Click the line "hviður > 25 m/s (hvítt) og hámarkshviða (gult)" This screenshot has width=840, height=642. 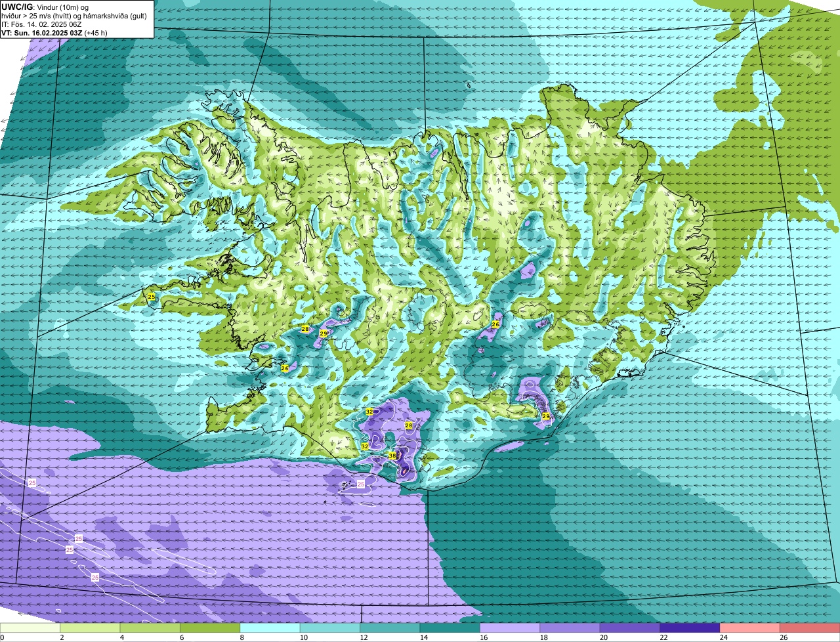coord(74,15)
